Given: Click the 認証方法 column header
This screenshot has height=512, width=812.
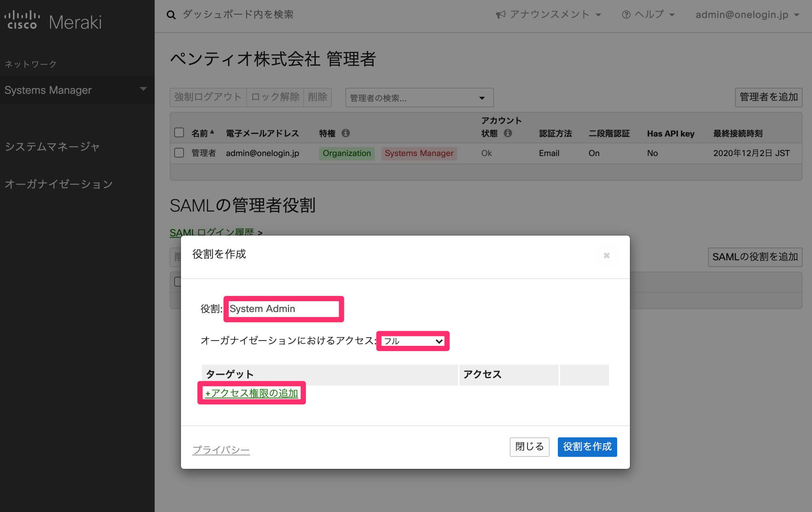Looking at the screenshot, I should click(x=555, y=133).
